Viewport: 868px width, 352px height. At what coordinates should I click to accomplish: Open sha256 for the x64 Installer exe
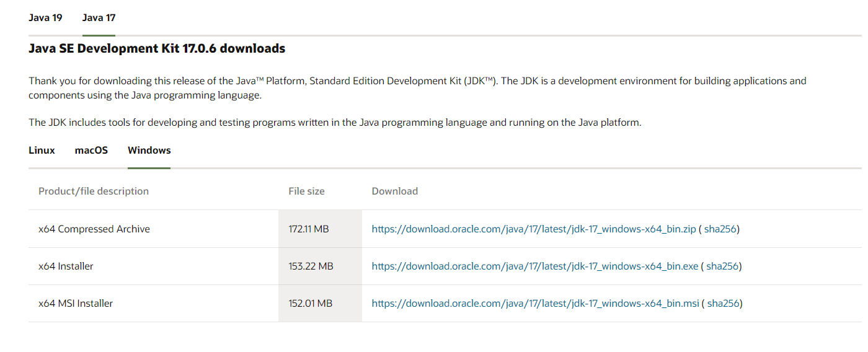722,266
